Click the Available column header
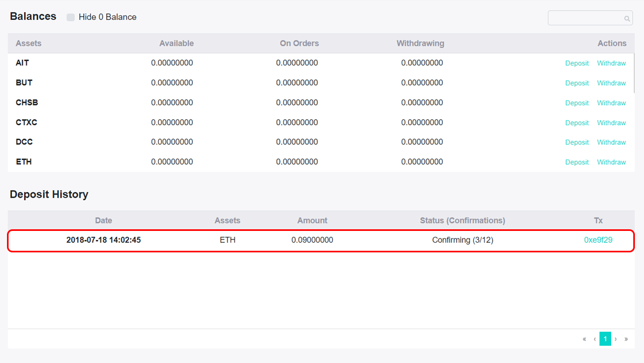The image size is (644, 363). click(177, 43)
